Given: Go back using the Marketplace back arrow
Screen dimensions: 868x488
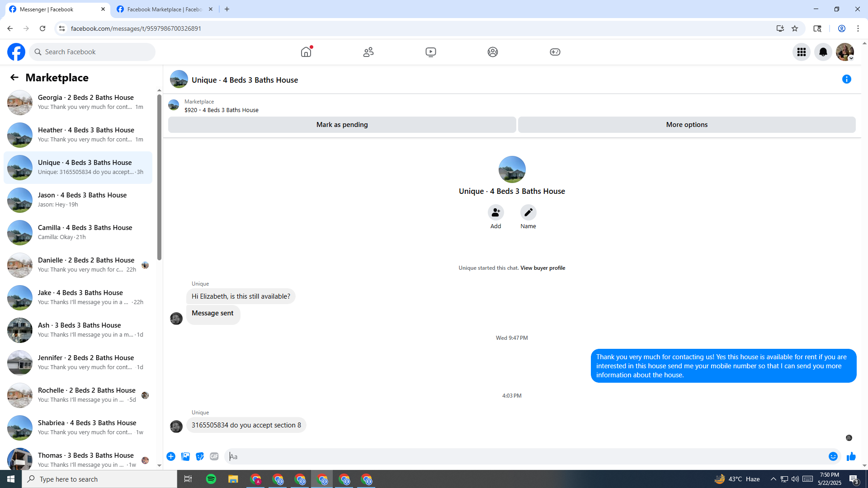Looking at the screenshot, I should [x=14, y=78].
